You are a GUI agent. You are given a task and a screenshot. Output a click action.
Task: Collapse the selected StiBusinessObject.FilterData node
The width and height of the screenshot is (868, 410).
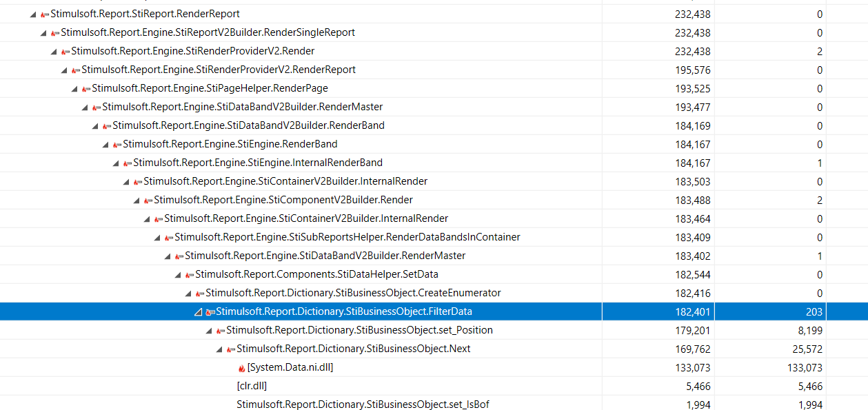pyautogui.click(x=199, y=312)
